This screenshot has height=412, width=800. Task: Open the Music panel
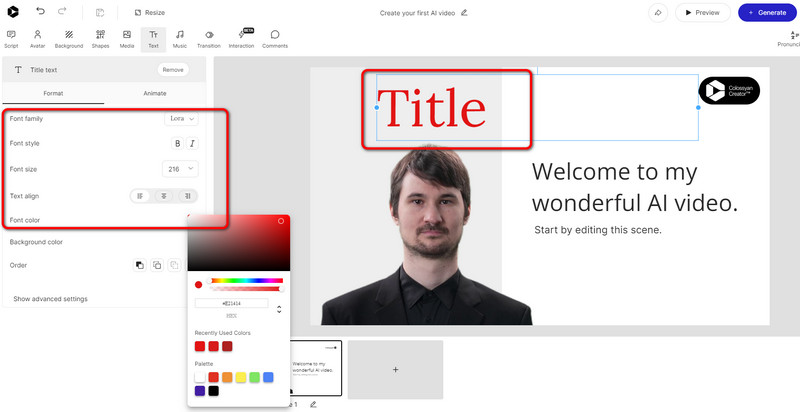pos(179,39)
